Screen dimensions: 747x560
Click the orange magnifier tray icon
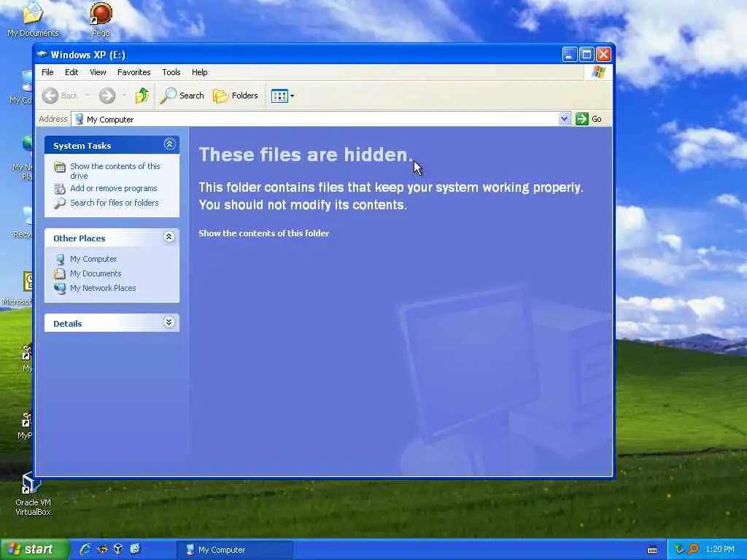[x=693, y=550]
